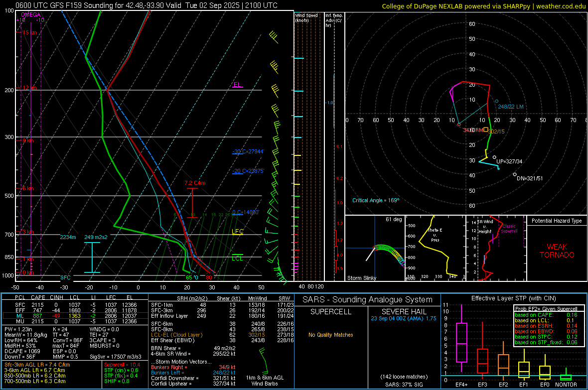This screenshot has width=588, height=390.
Task: Click the 1km & 6km AGL Wind Barbs icon
Action: pyautogui.click(x=263, y=360)
